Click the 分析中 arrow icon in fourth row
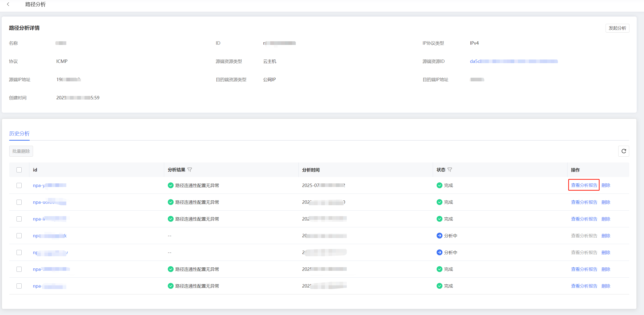 click(439, 236)
